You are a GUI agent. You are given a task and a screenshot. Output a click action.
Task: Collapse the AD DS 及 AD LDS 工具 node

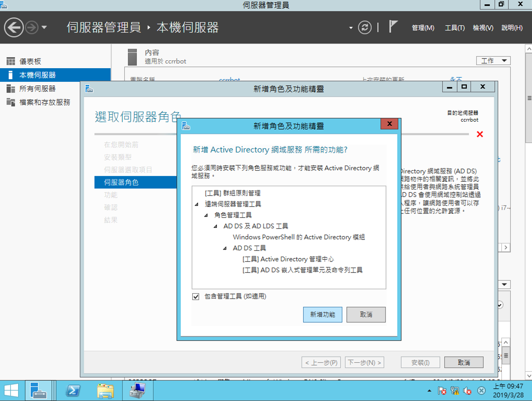pyautogui.click(x=215, y=226)
